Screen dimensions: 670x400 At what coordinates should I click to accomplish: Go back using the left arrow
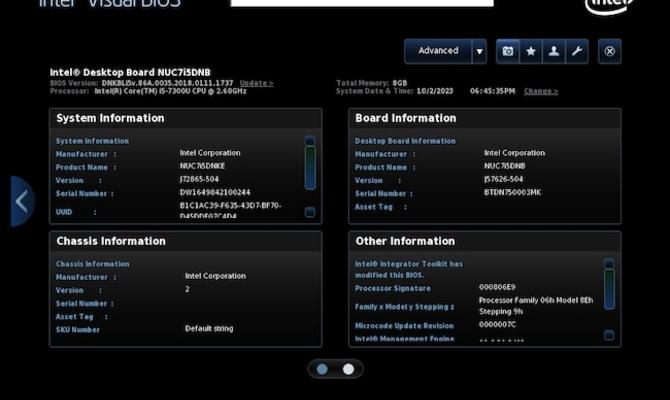click(x=22, y=201)
